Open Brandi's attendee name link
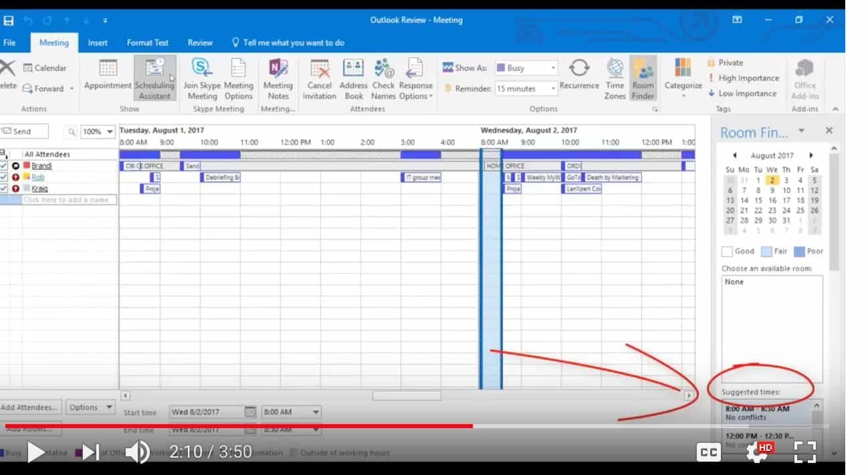This screenshot has height=475, width=868. (x=41, y=166)
